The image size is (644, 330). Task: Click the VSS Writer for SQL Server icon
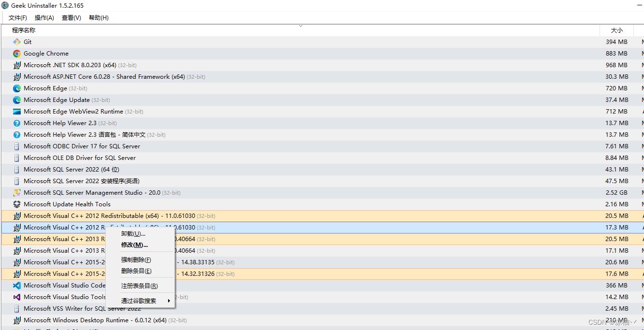[17, 309]
